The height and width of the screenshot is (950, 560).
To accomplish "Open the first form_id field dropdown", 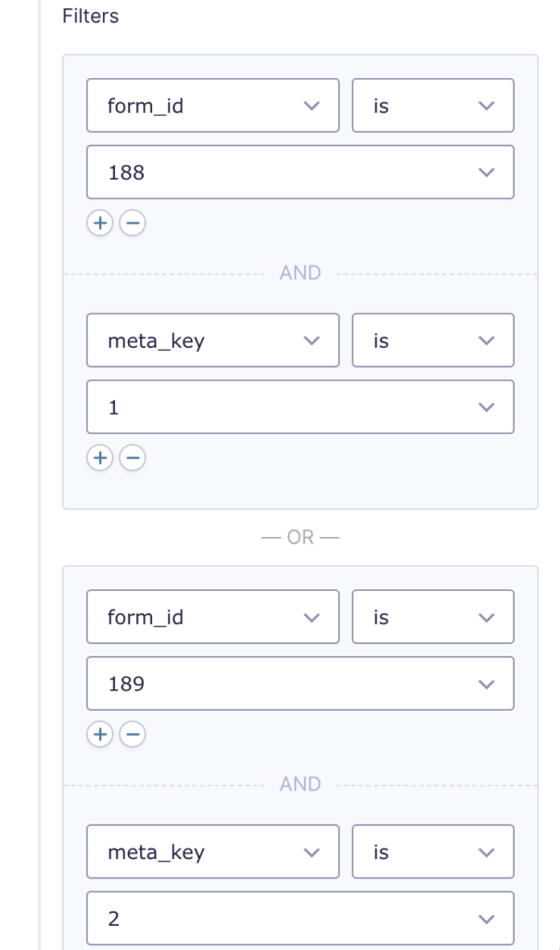I will click(x=213, y=106).
